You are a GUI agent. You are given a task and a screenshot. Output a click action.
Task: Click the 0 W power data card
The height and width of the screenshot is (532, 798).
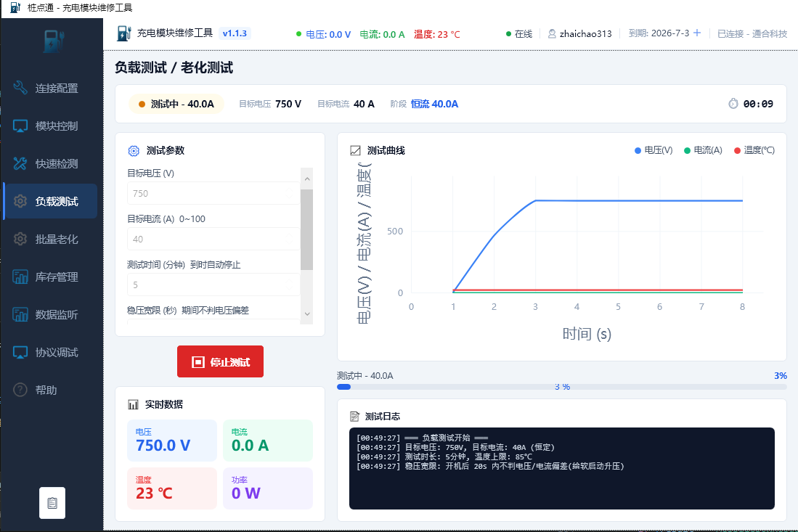click(x=268, y=488)
